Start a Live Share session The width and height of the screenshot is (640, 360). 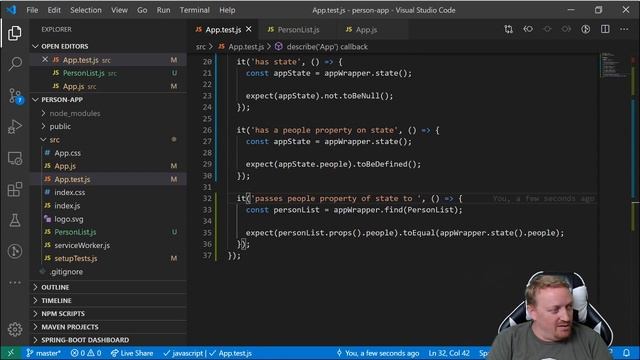click(132, 353)
